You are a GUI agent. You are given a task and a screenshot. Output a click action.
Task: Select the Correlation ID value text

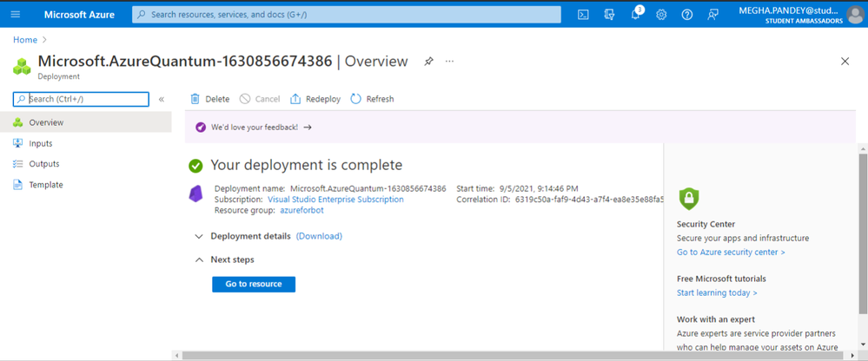[589, 199]
